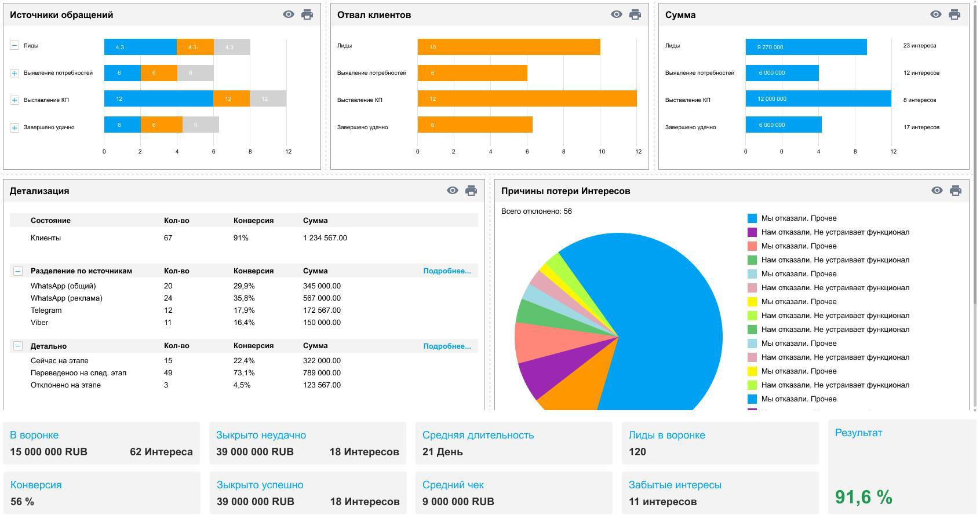
Task: Collapse the Детально section
Action: point(18,346)
